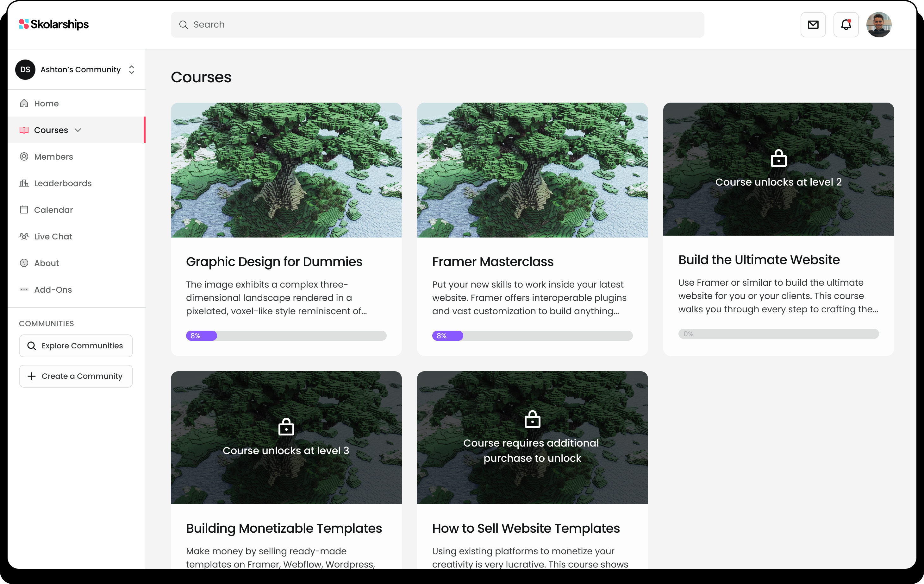This screenshot has height=584, width=924.
Task: Click the Explore Communities magnifier icon
Action: point(32,346)
